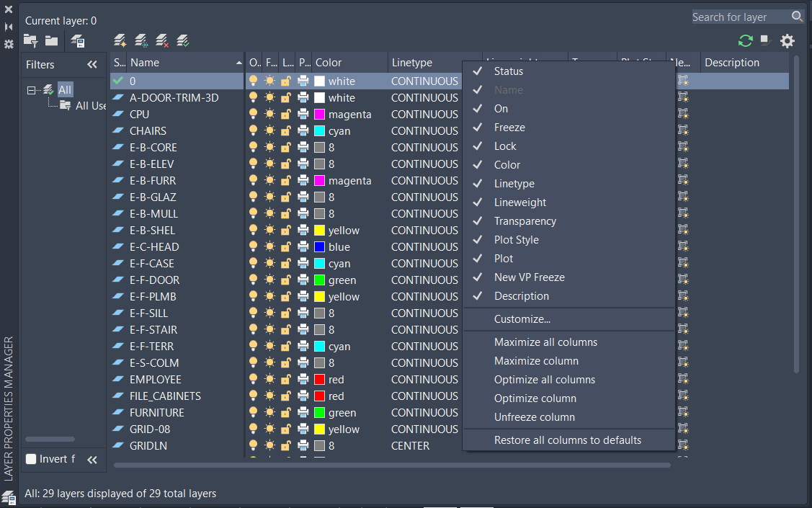
Task: Click the sun icon for GRIDLN layer
Action: click(x=269, y=445)
